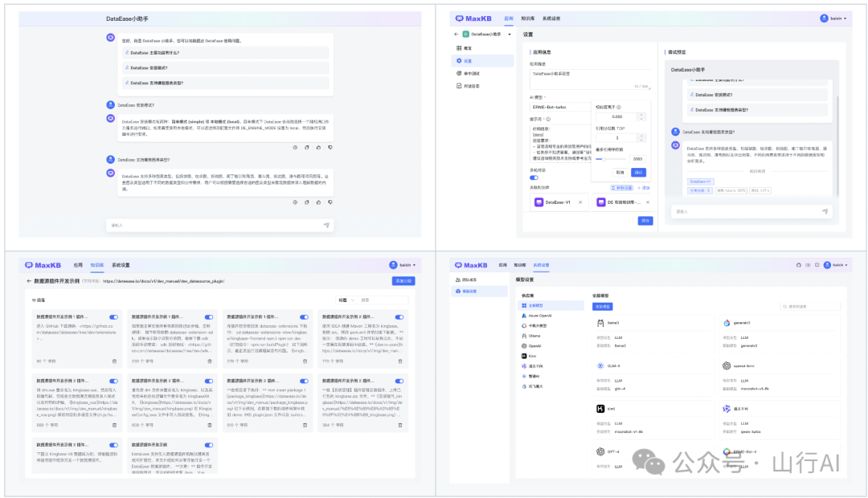Disable the paragraph with 230 characters
Image resolution: width=868 pixels, height=498 pixels.
coord(209,317)
